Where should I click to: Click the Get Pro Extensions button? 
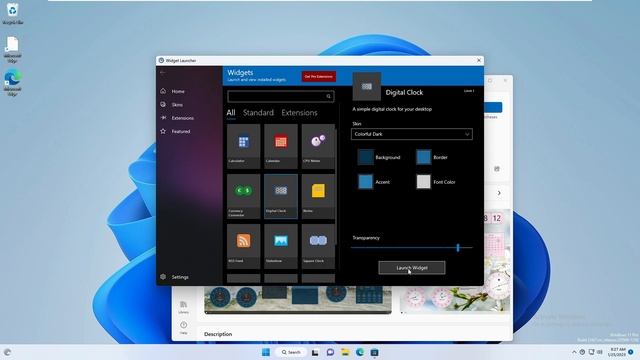point(319,77)
